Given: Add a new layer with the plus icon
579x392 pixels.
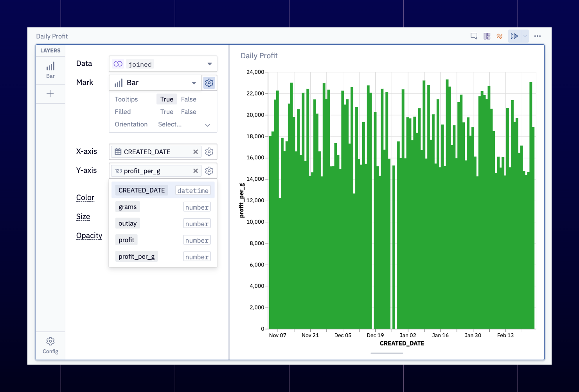Looking at the screenshot, I should point(50,94).
